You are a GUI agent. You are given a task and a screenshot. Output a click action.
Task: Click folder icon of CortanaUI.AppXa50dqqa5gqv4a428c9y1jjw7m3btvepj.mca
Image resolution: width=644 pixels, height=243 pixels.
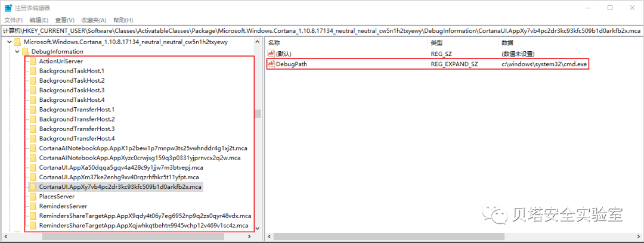click(33, 167)
